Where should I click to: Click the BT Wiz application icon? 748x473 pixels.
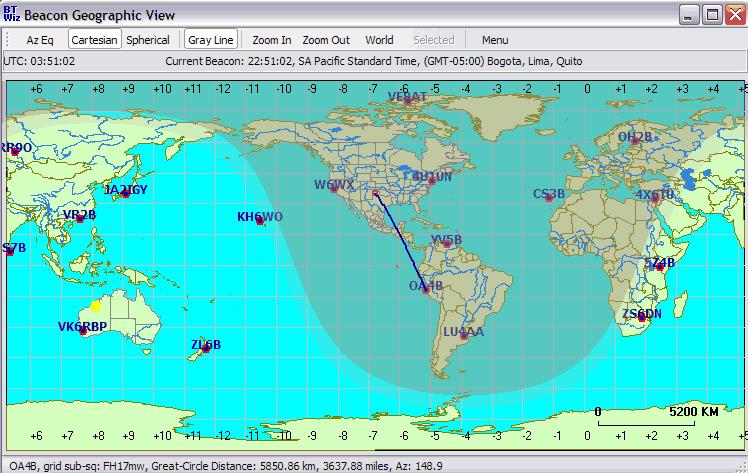tap(11, 14)
